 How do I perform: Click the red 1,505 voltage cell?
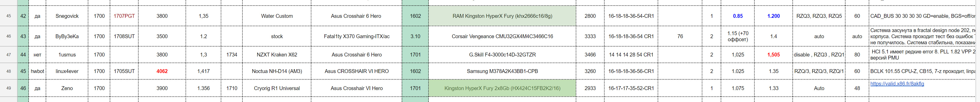774,55
